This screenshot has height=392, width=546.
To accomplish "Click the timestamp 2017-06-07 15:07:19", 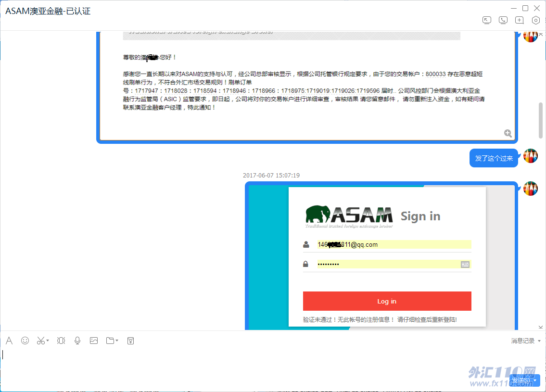I will (271, 176).
